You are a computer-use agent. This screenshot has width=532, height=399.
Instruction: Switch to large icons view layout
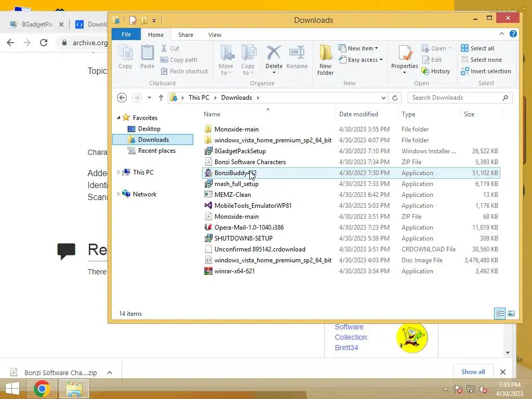(x=511, y=313)
